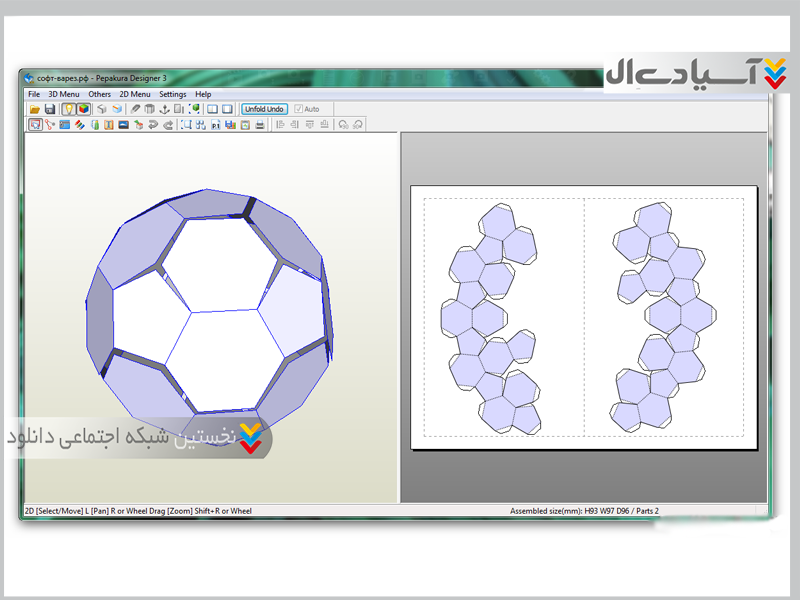800x600 pixels.
Task: Open the File menu
Action: pos(34,94)
